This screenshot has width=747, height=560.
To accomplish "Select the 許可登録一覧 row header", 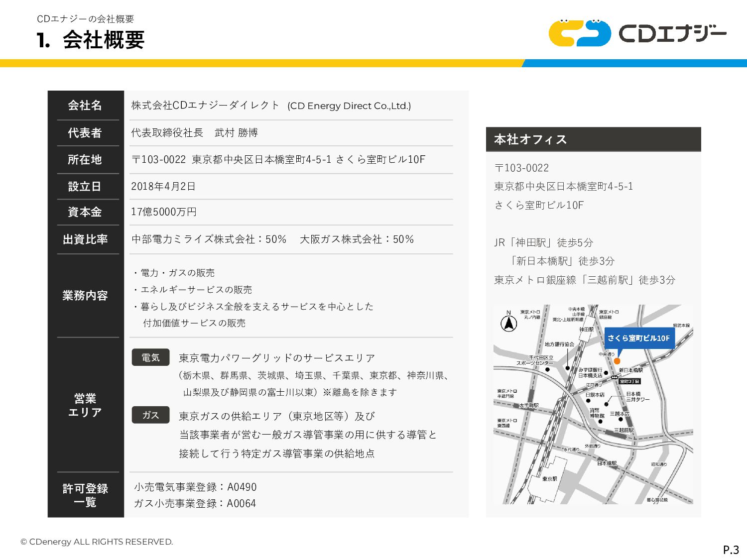I will [x=85, y=495].
